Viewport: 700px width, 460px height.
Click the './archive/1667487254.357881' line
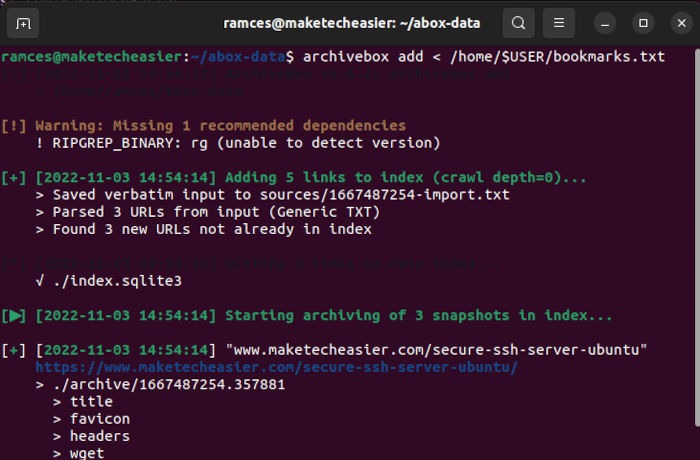160,385
